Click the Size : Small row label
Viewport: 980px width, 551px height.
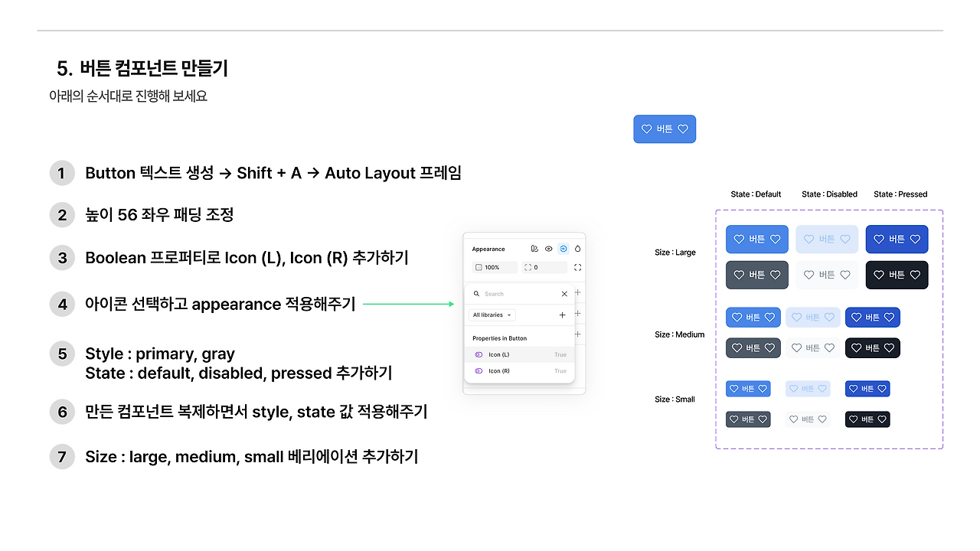(675, 399)
